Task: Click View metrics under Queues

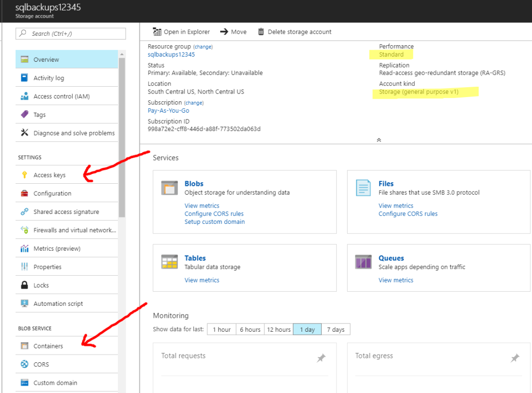Action: pos(396,280)
